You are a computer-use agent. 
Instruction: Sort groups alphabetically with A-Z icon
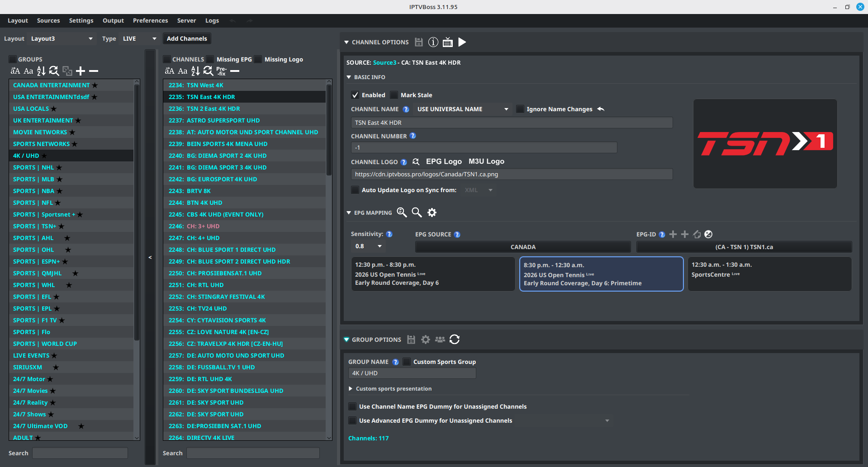click(x=41, y=71)
